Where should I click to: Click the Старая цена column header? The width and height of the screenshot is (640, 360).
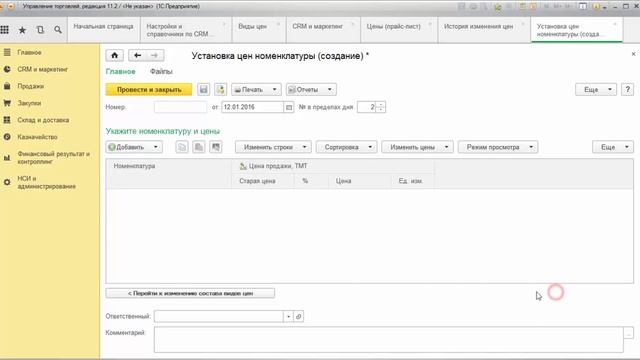tap(262, 181)
